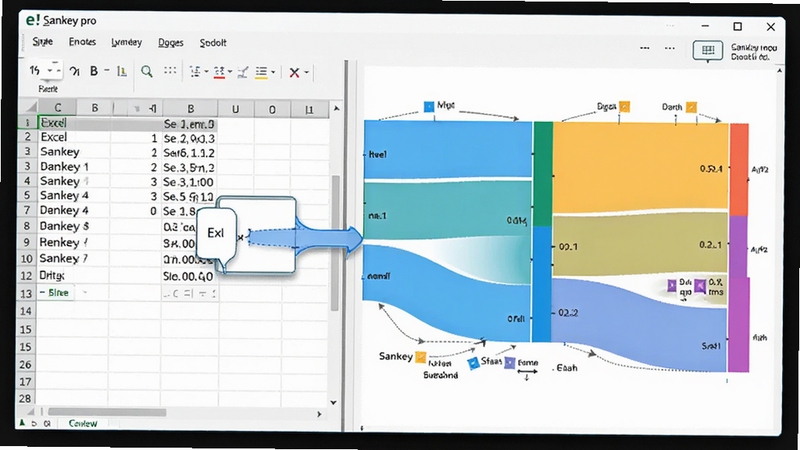Click the orange Dges legend square
800x450 pixels.
pyautogui.click(x=624, y=106)
